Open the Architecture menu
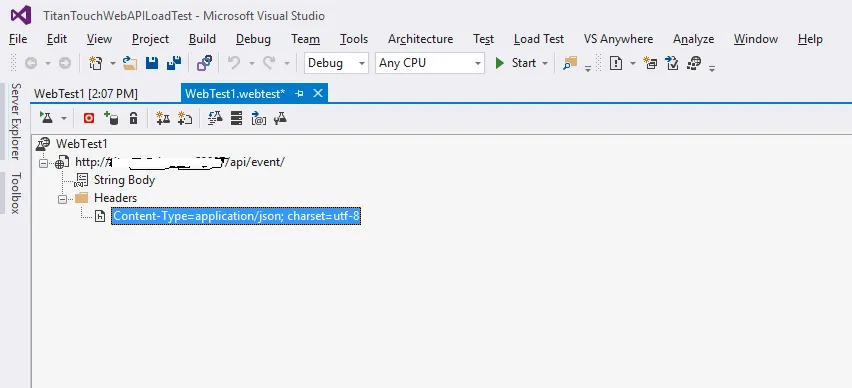 click(421, 39)
